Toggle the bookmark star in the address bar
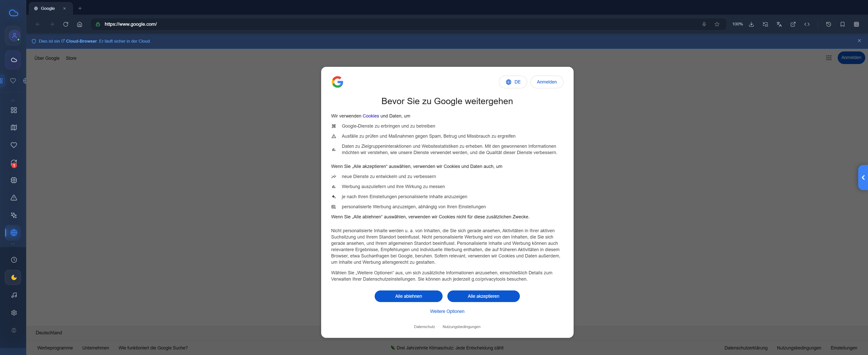This screenshot has height=355, width=868. (717, 24)
